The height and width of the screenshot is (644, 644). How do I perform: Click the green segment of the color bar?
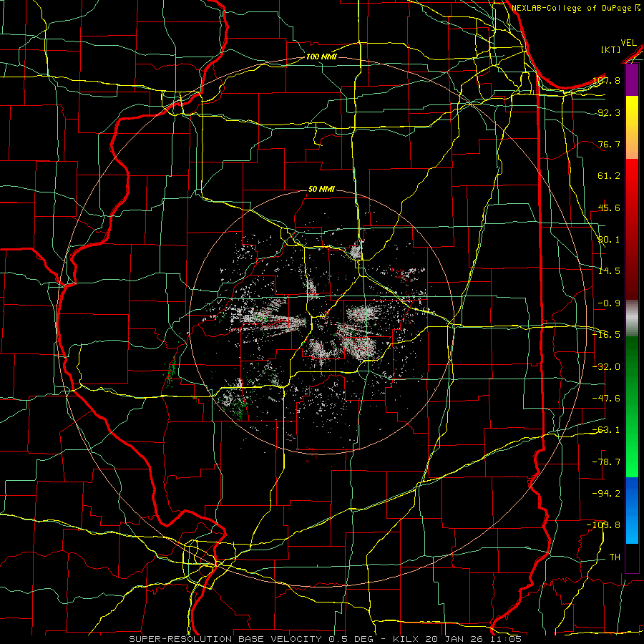coord(632,406)
